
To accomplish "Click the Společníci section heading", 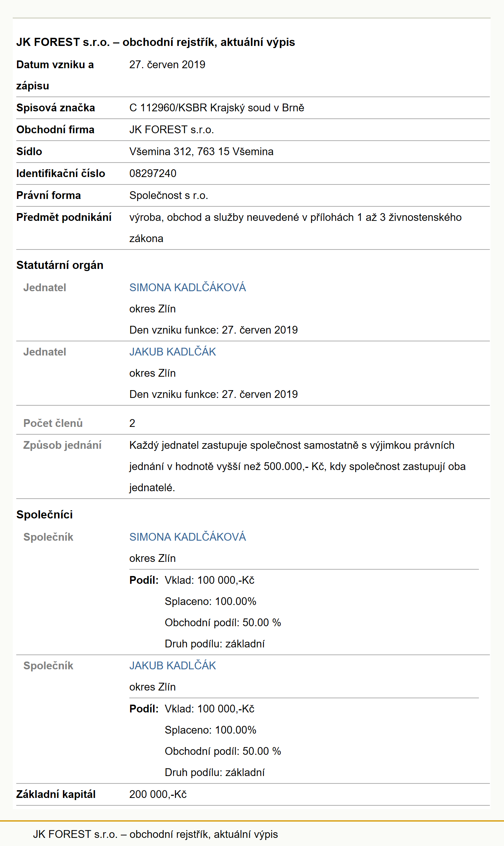I will click(x=45, y=515).
